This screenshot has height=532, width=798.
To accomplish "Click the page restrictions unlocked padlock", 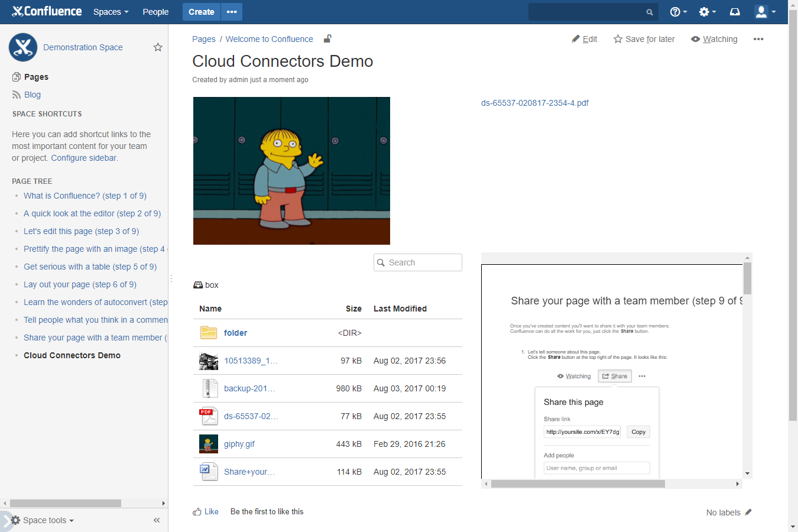I will [327, 38].
